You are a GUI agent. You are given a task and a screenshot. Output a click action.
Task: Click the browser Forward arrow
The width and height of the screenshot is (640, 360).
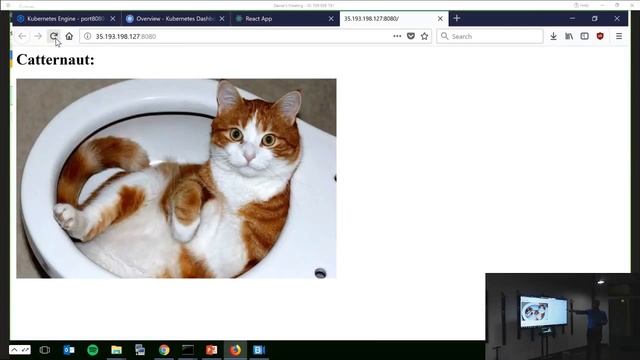[x=38, y=36]
